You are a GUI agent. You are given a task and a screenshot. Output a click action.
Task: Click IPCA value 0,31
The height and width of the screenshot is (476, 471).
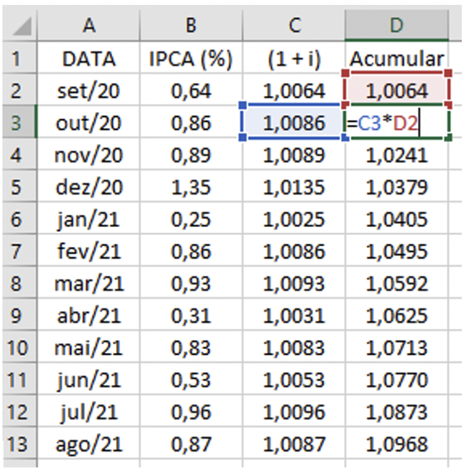[x=191, y=315]
